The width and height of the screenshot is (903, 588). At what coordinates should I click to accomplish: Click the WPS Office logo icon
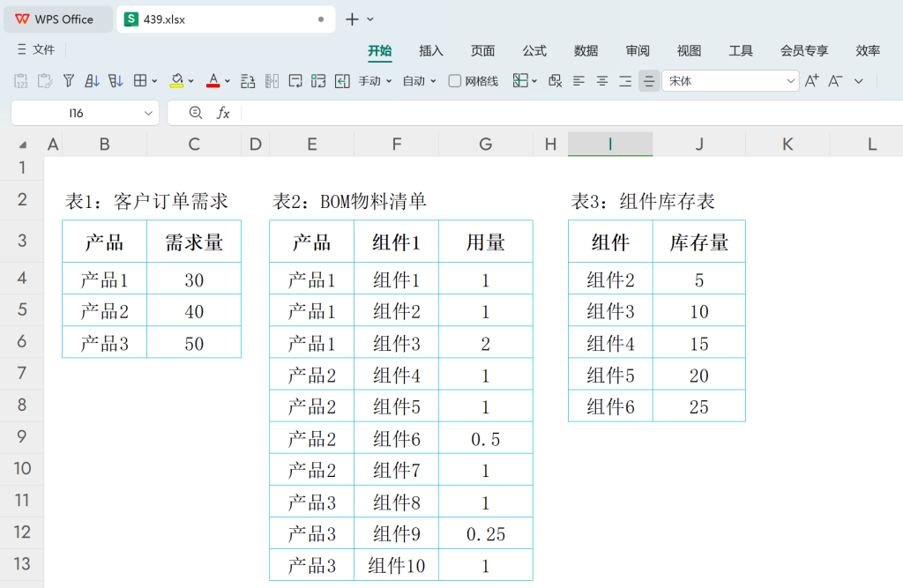22,19
